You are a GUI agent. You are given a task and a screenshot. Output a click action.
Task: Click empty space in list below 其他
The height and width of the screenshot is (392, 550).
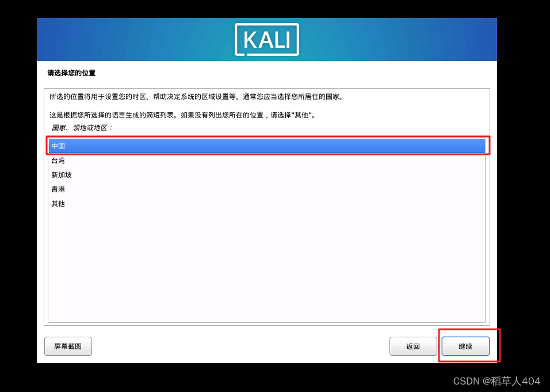pyautogui.click(x=266, y=267)
